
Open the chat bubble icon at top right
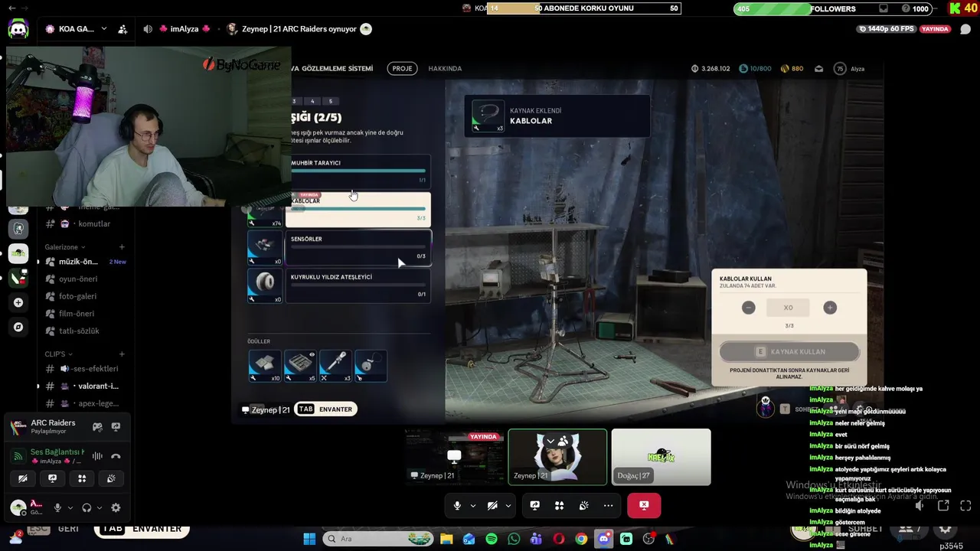(965, 29)
